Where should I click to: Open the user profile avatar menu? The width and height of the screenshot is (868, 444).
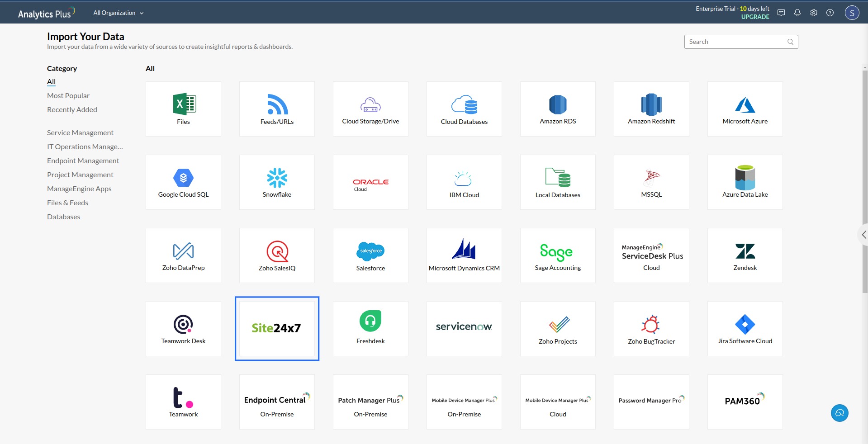point(852,12)
